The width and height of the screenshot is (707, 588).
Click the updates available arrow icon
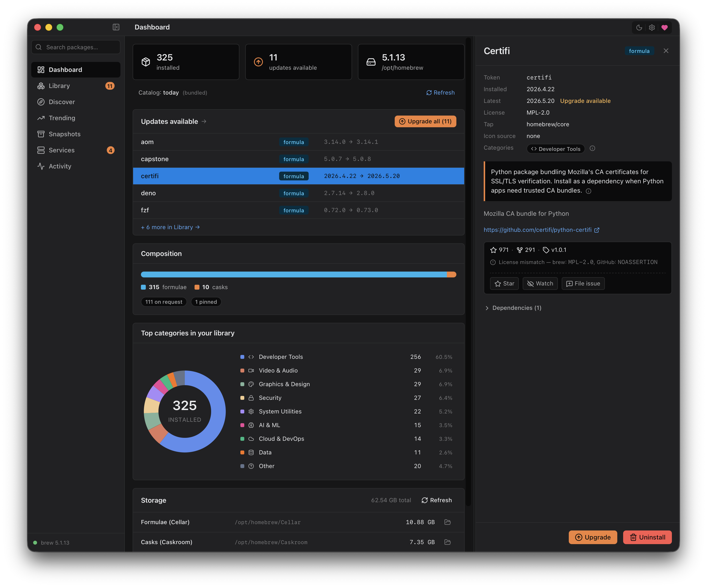(x=258, y=62)
